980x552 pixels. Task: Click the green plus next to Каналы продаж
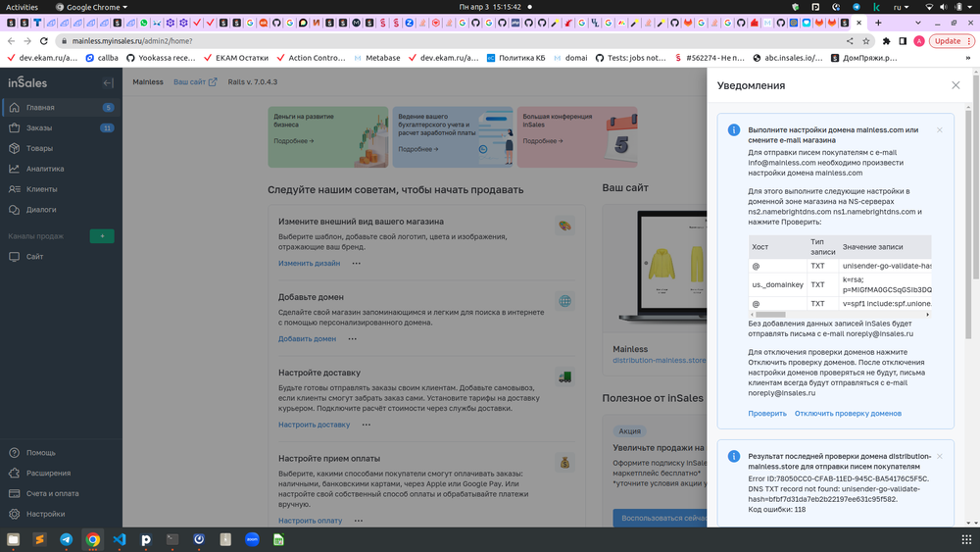[102, 236]
